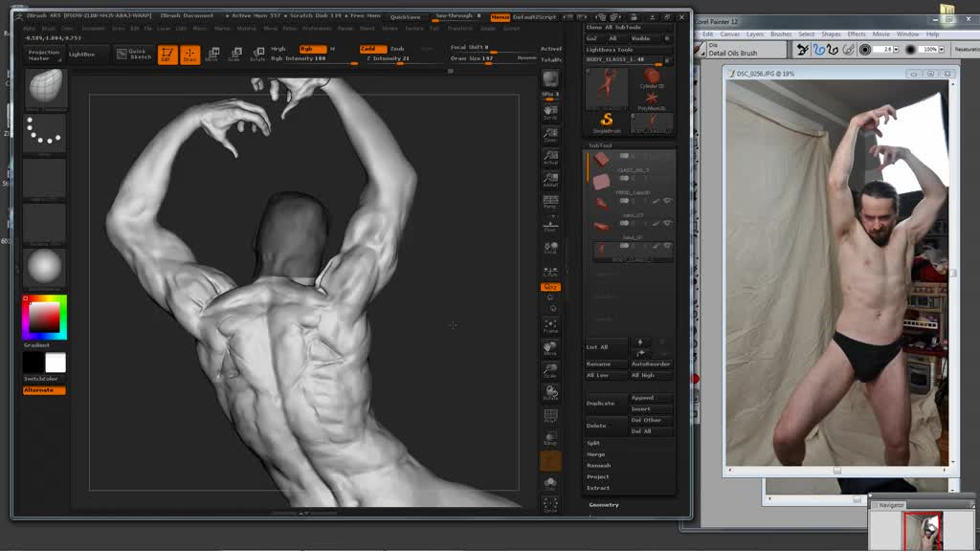Toggle the Local transform icon
This screenshot has width=980, height=551.
point(550,248)
